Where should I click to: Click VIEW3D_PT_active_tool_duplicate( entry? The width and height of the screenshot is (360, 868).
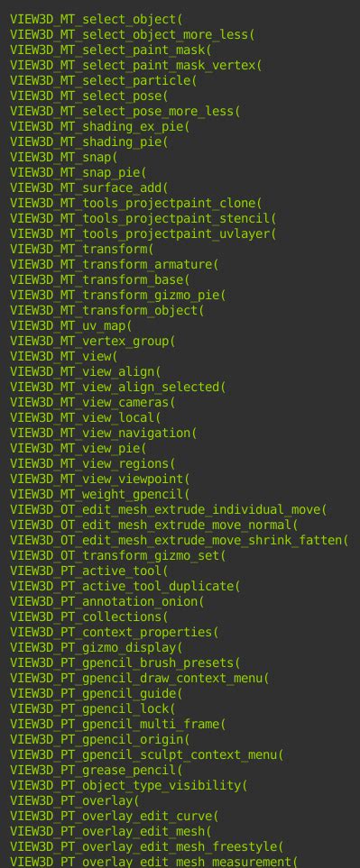coord(125,586)
